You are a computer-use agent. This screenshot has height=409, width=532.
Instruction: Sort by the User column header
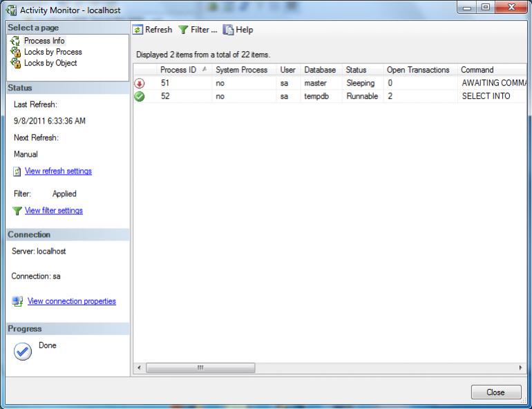(287, 70)
